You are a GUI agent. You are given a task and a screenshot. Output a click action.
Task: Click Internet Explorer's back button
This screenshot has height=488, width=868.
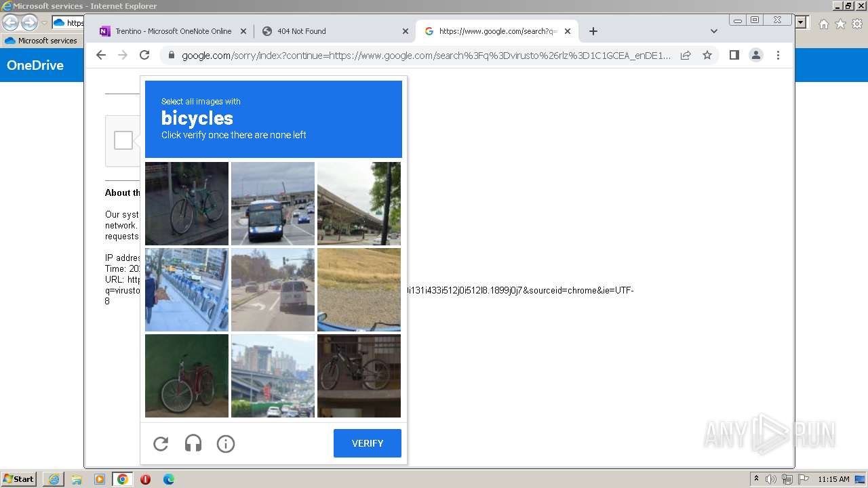point(10,22)
